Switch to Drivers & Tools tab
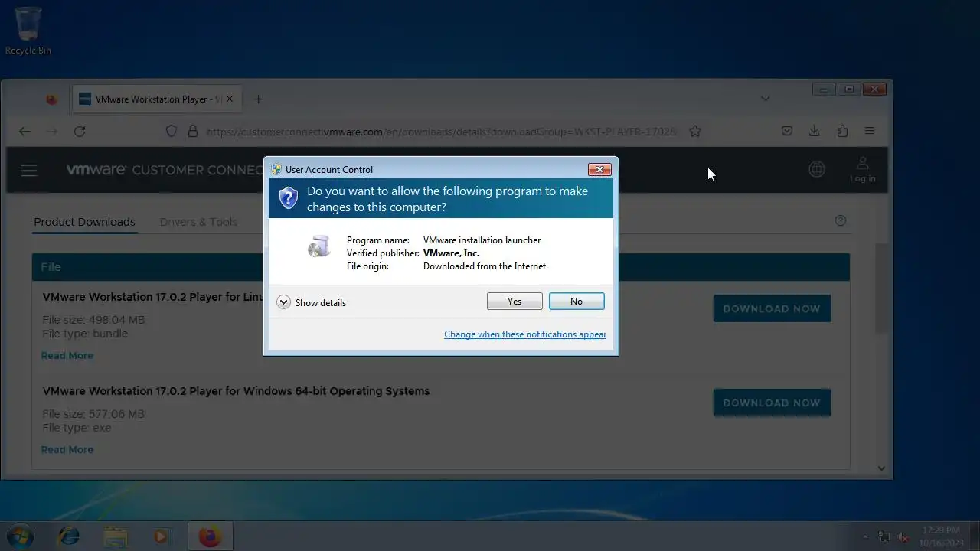The height and width of the screenshot is (551, 980). click(198, 222)
